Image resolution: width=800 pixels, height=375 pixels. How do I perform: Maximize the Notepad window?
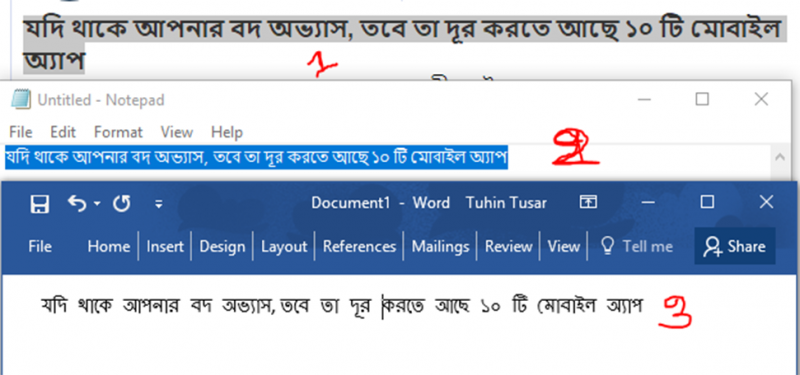tap(703, 99)
